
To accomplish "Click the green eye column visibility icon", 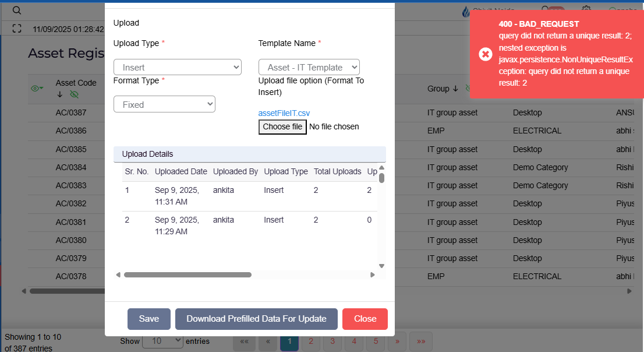I will point(37,89).
